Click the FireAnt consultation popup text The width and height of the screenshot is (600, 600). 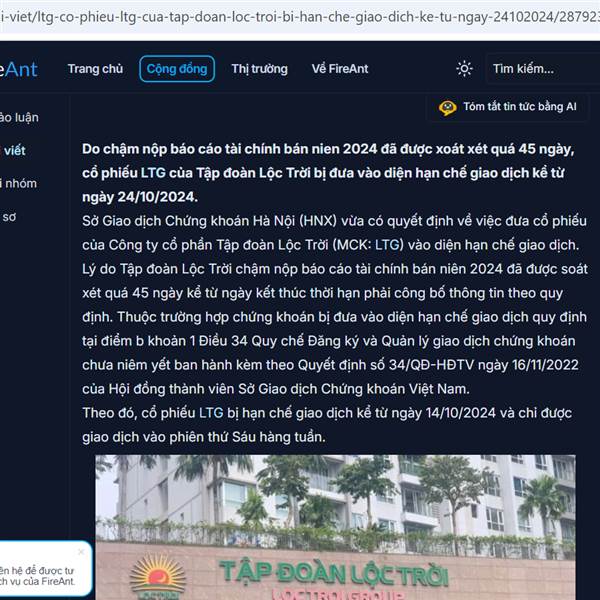(37, 576)
